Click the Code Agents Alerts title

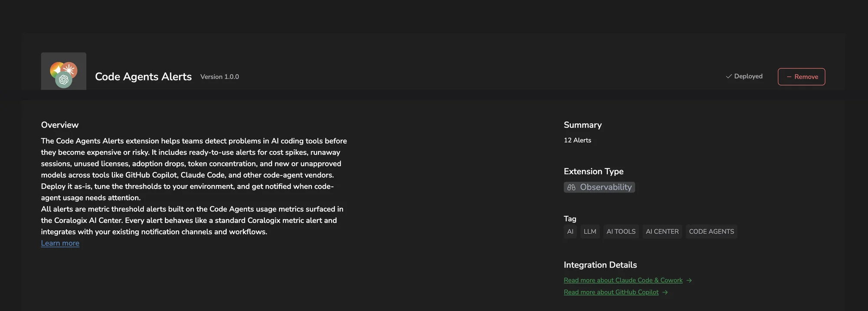coord(143,76)
